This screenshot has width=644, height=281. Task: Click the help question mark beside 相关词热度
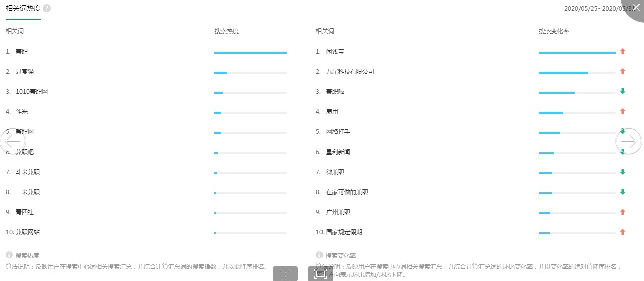pos(47,8)
